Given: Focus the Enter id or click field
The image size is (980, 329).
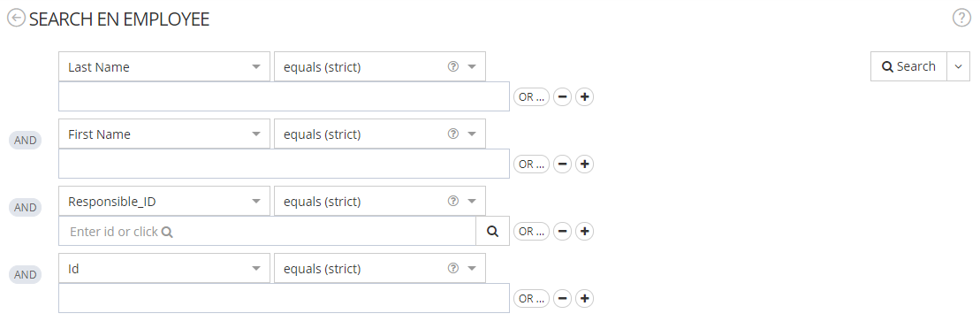Looking at the screenshot, I should point(268,232).
